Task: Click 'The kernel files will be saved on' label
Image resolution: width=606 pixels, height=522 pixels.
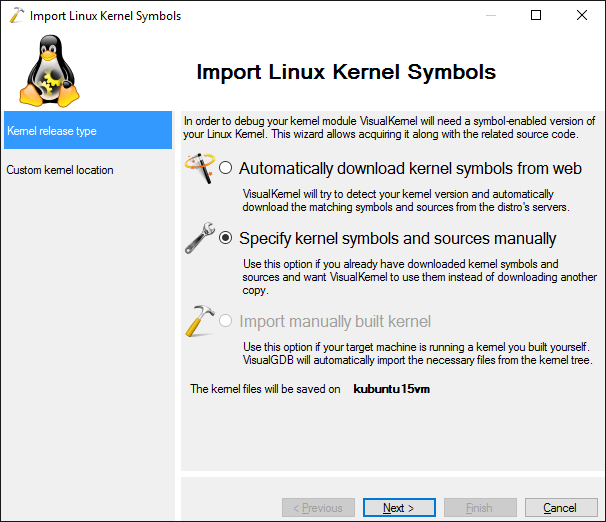Action: pos(265,389)
